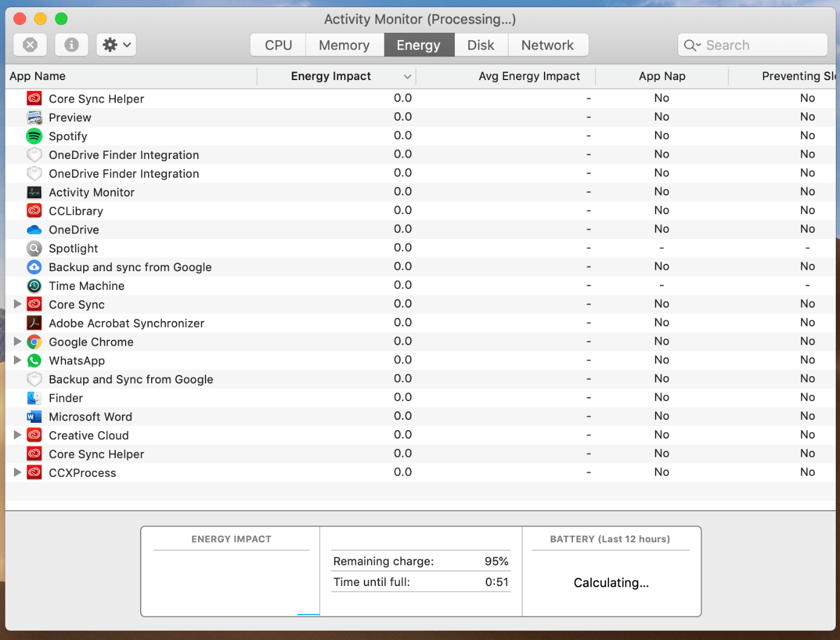Click the Remaining charge 95% value

[x=496, y=561]
